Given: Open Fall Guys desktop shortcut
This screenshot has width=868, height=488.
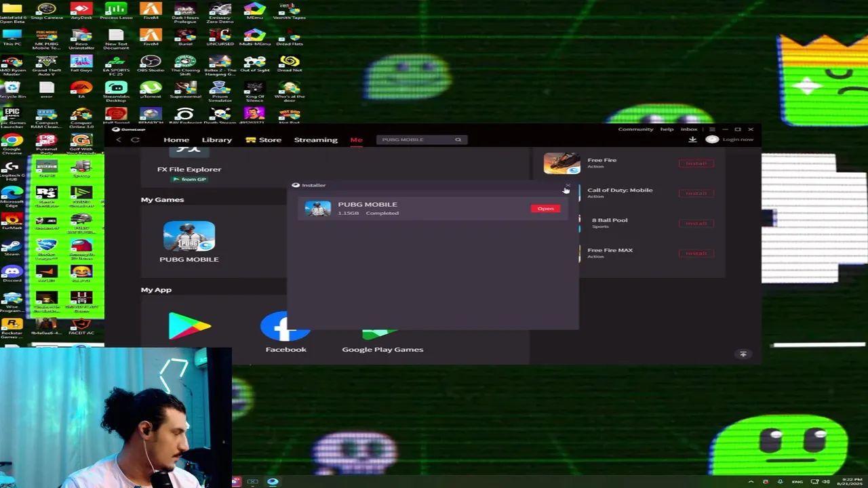Looking at the screenshot, I should [x=81, y=64].
